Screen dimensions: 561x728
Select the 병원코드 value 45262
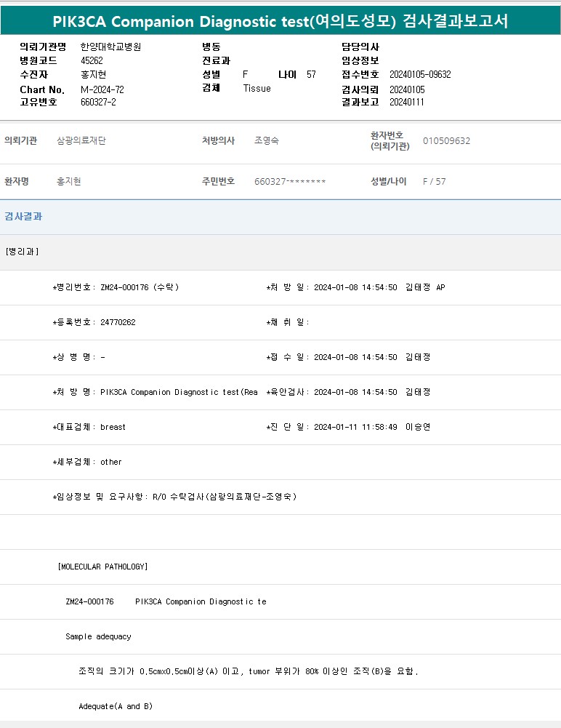tap(92, 61)
